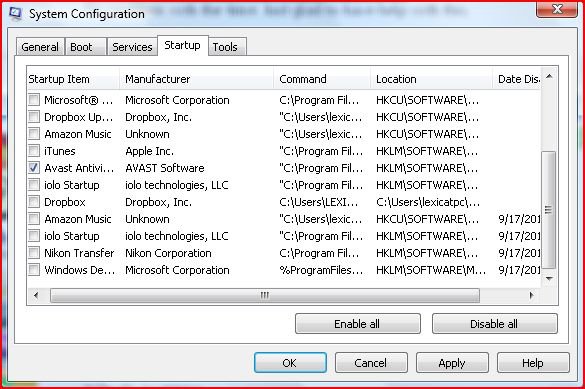
Task: Select the Apple Inc. manufacturer cell
Action: (149, 151)
